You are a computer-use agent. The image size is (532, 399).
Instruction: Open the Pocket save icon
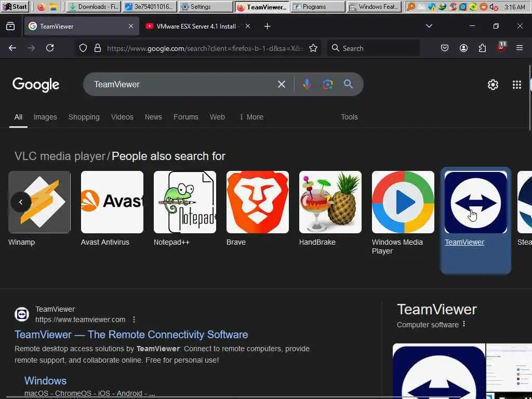tap(445, 48)
